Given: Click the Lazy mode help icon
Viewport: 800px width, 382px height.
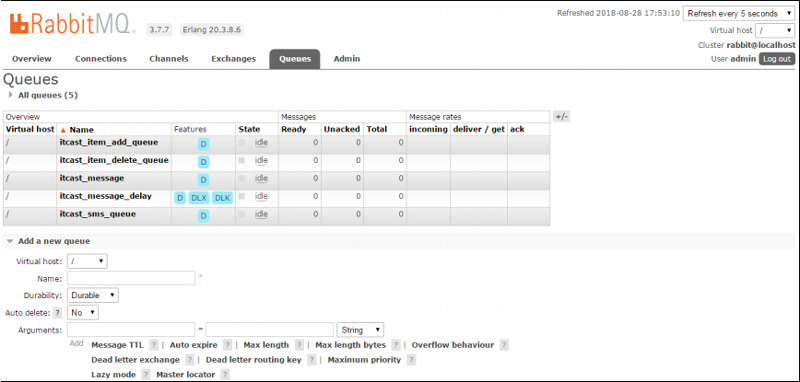Looking at the screenshot, I should coord(146,375).
